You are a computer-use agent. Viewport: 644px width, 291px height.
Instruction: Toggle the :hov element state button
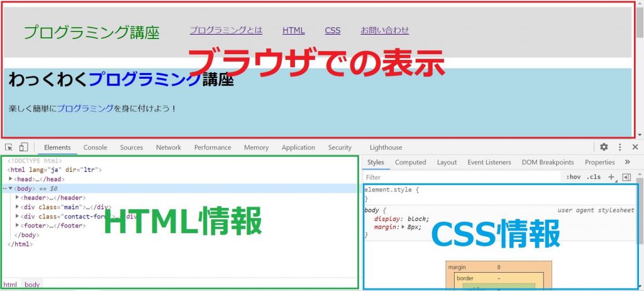573,177
